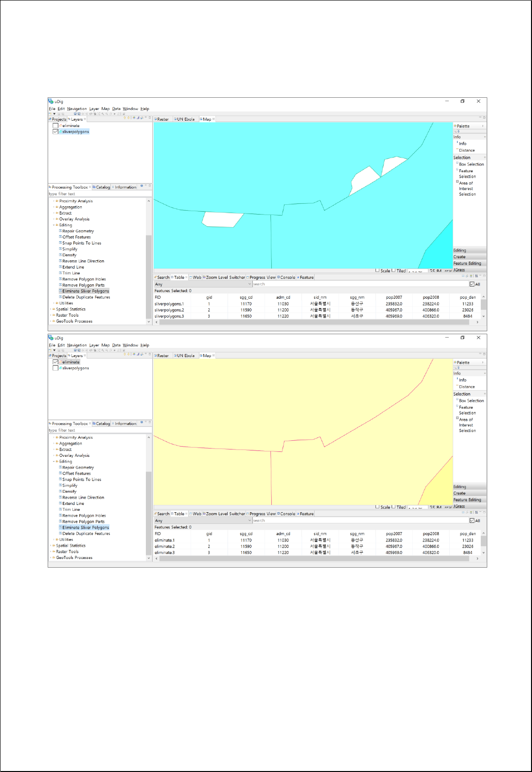Screen dimensions: 532x772
Task: Open Feature Editing drawer in yellow-map window
Action: coord(469,500)
